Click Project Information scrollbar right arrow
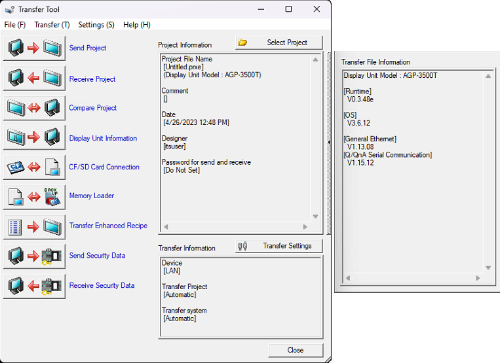 (305, 227)
